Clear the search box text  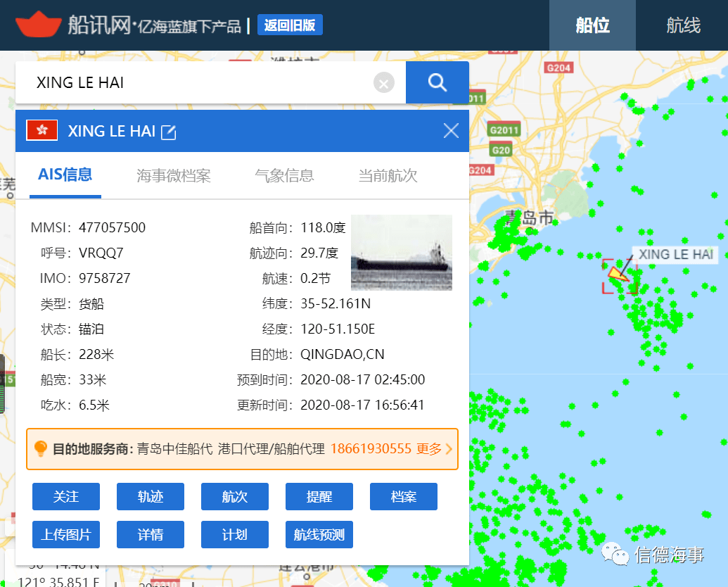pos(383,84)
